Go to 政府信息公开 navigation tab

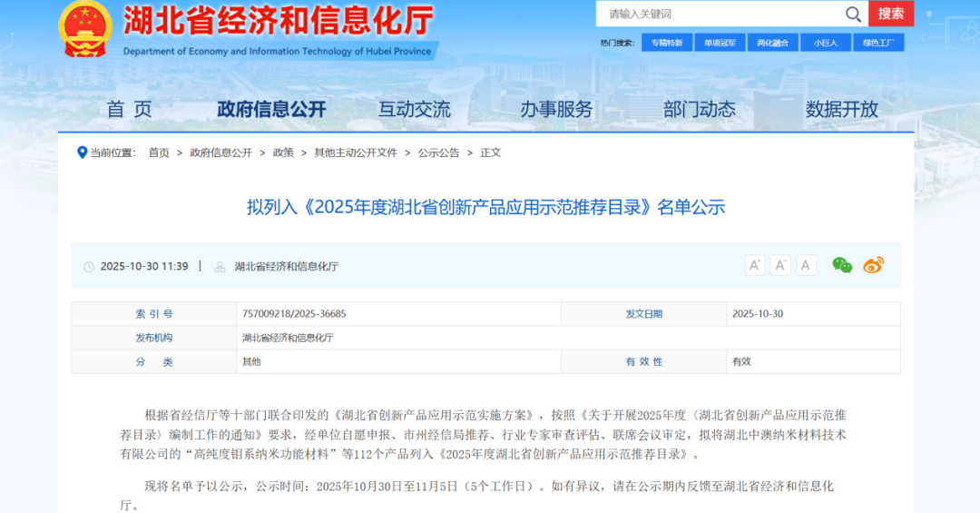271,110
